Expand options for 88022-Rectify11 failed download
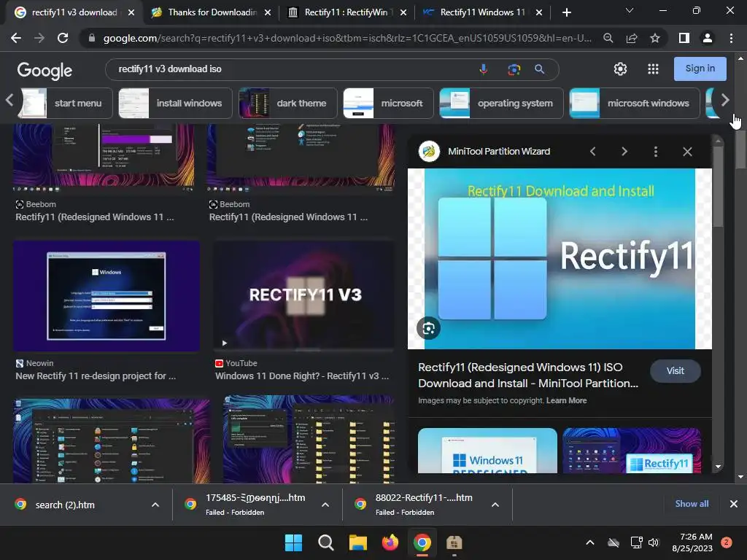The height and width of the screenshot is (560, 747). (x=495, y=505)
